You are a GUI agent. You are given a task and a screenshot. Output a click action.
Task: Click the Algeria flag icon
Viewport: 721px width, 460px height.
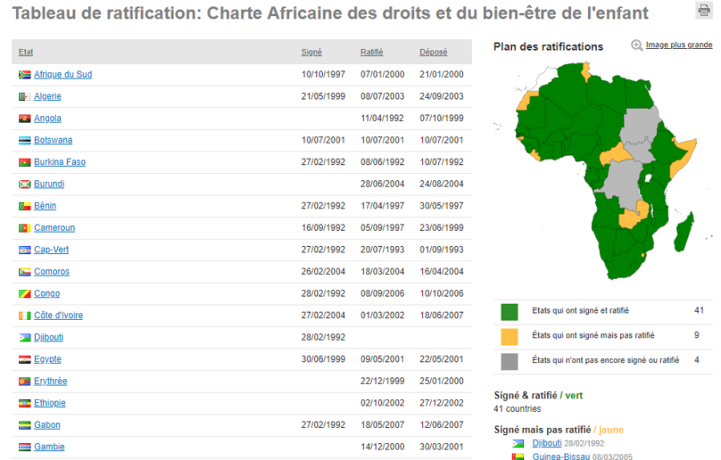[25, 97]
